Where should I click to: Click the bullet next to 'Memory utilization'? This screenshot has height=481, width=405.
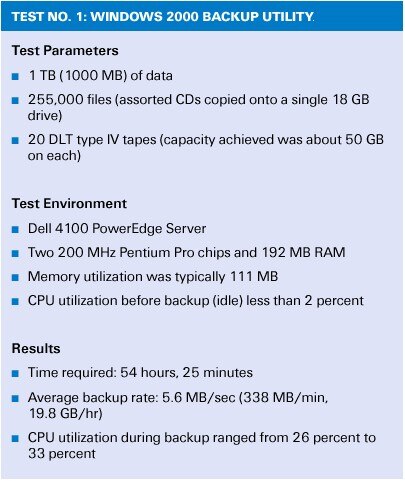(x=15, y=277)
